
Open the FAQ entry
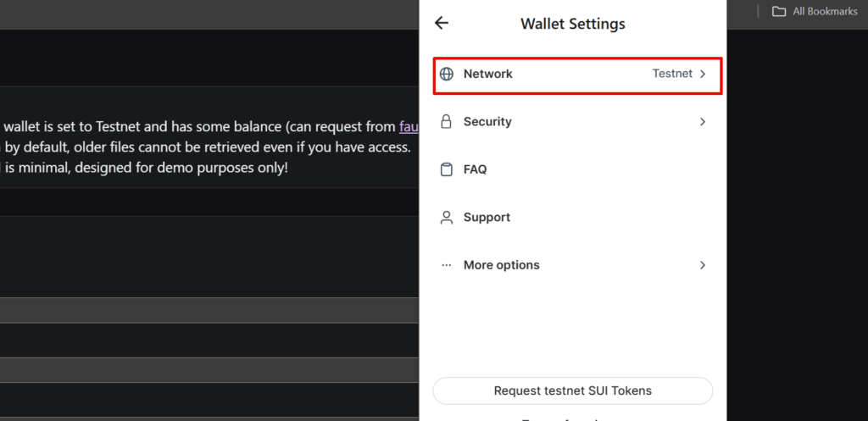coord(573,169)
